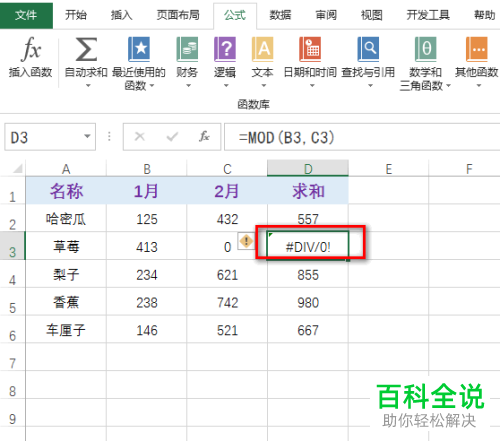
Task: Switch to the 审阅 Review tab
Action: click(x=326, y=15)
